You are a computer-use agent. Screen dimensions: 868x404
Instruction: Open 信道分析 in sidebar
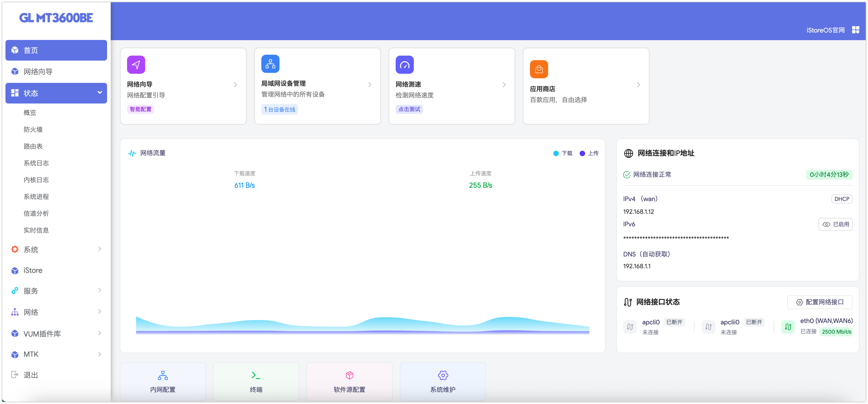pos(36,214)
